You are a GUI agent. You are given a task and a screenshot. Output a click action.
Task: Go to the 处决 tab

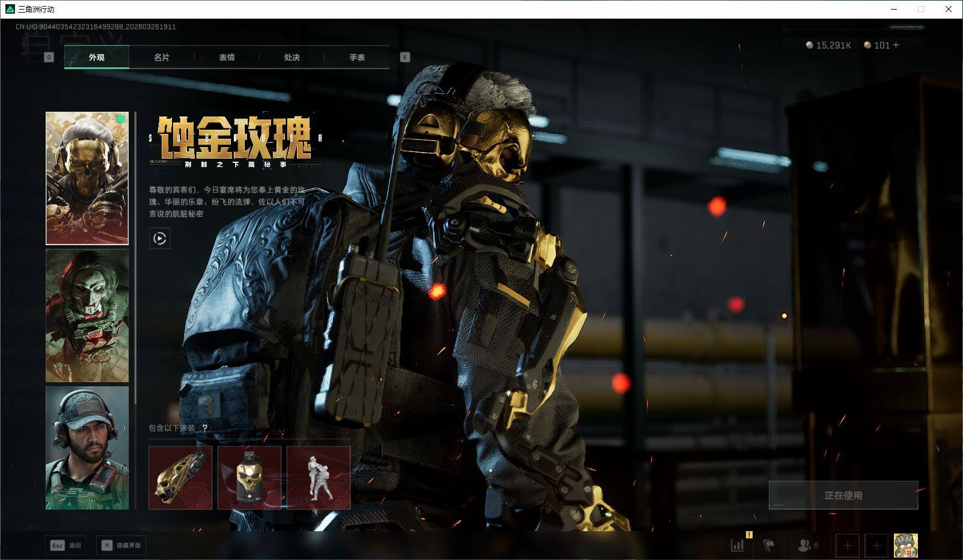(x=292, y=58)
